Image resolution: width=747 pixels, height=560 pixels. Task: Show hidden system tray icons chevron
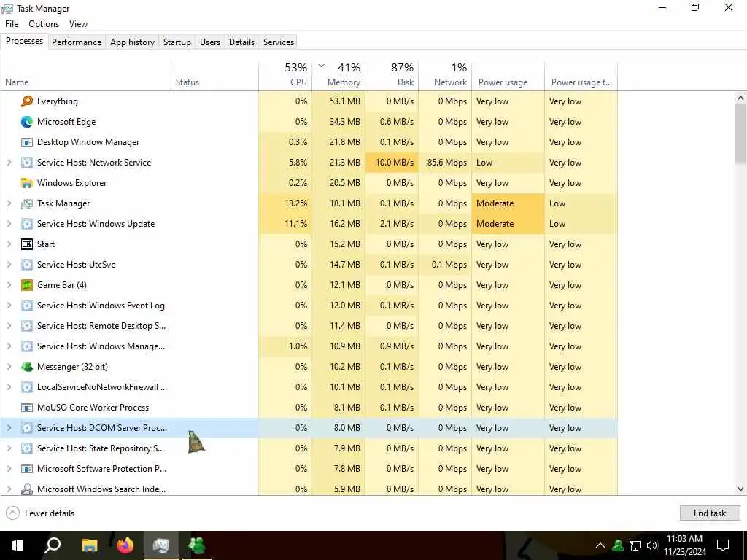pyautogui.click(x=600, y=545)
